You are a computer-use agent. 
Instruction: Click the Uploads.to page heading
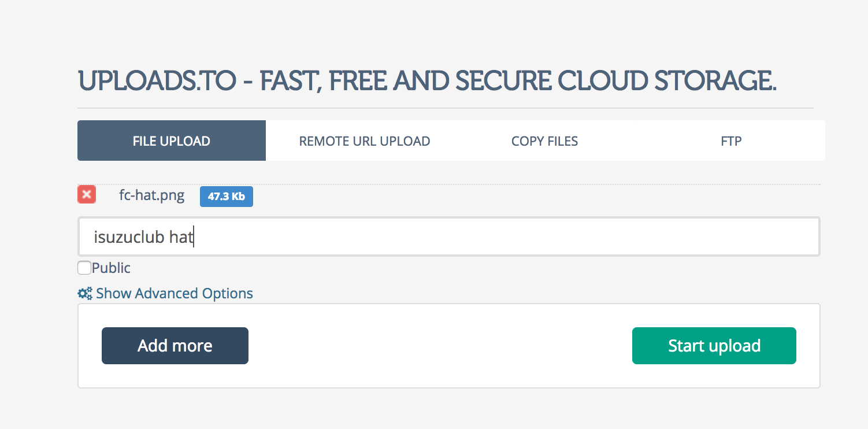point(428,82)
